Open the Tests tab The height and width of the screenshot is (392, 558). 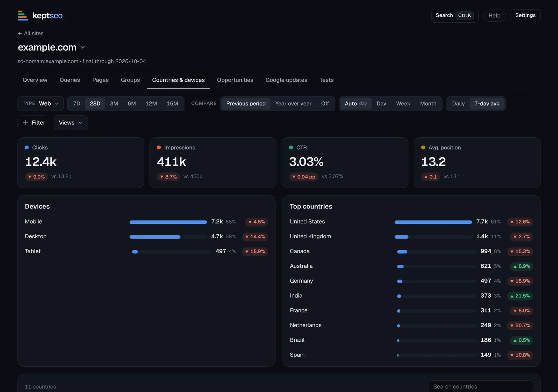pyautogui.click(x=326, y=80)
